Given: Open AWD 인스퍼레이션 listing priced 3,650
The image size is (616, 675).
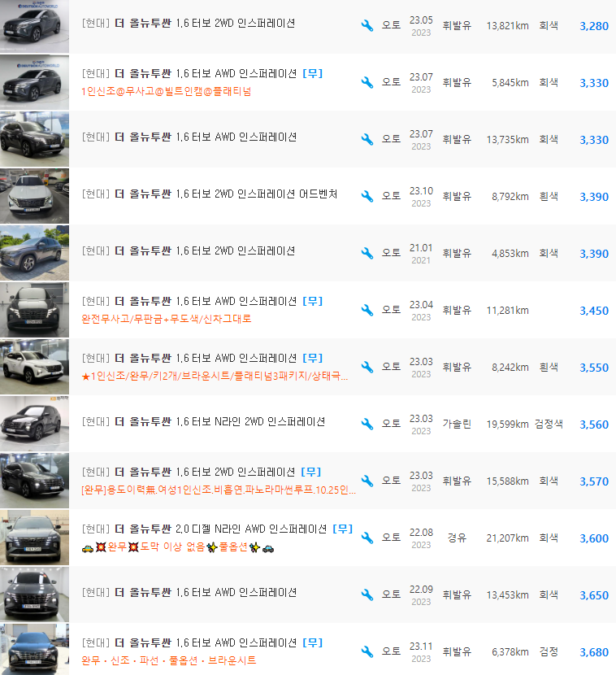Looking at the screenshot, I should pyautogui.click(x=189, y=593).
